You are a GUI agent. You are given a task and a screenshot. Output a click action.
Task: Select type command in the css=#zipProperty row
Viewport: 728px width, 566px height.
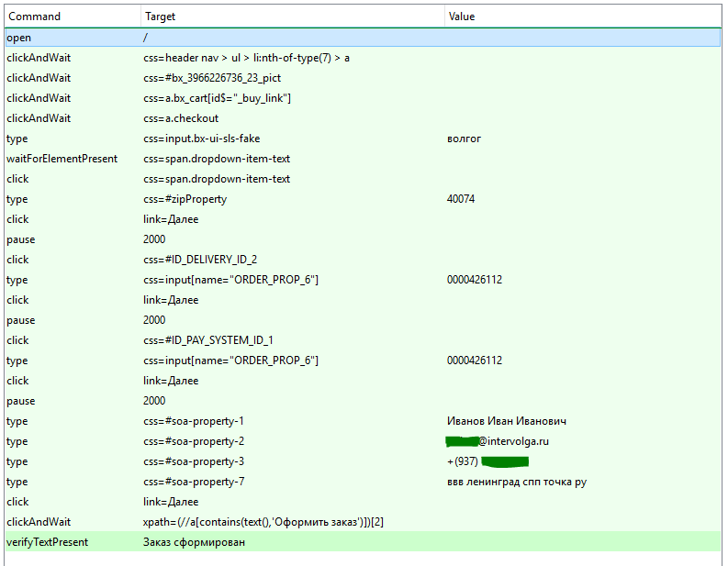point(17,199)
